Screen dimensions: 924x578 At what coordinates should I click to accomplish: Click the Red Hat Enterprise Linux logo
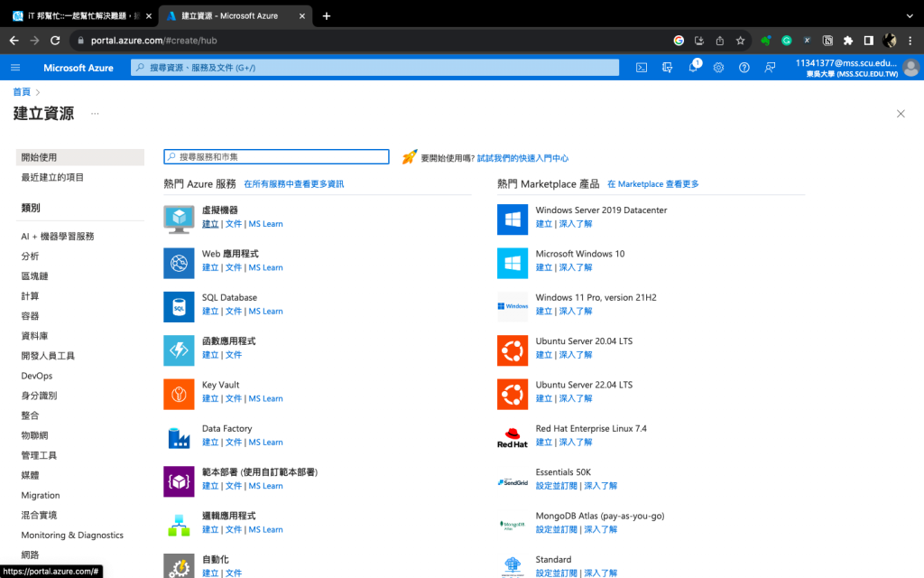pyautogui.click(x=513, y=438)
